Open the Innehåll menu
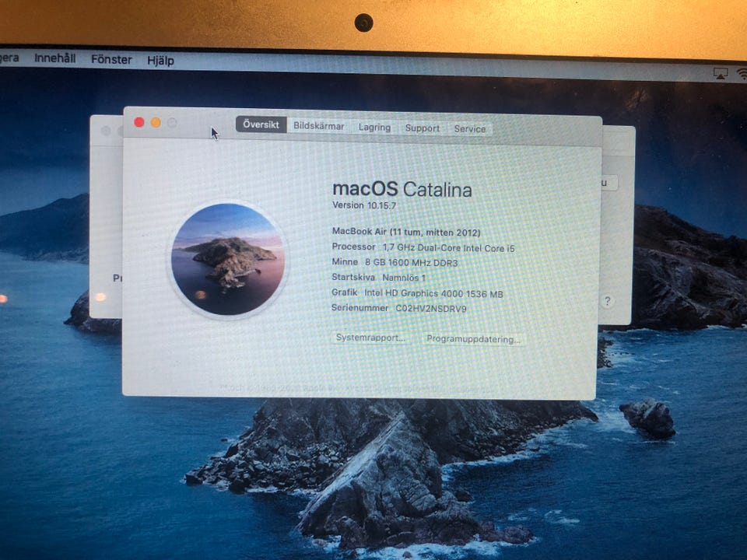 [x=54, y=58]
